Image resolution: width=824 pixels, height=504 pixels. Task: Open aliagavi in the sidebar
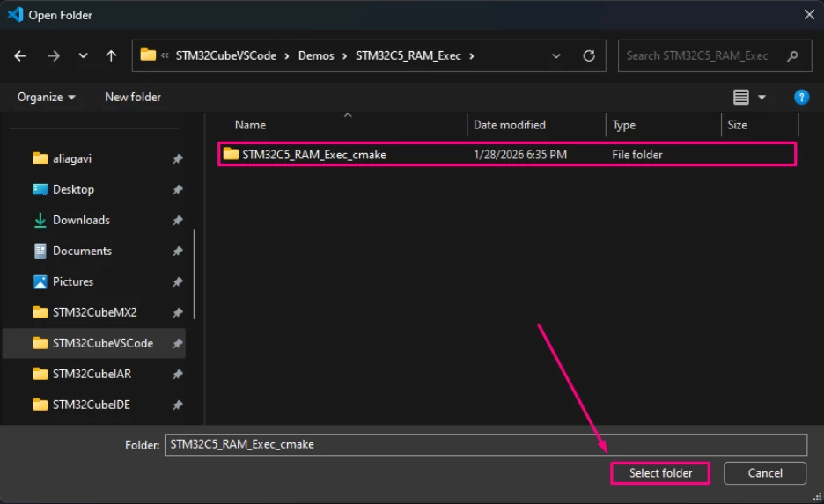coord(72,158)
